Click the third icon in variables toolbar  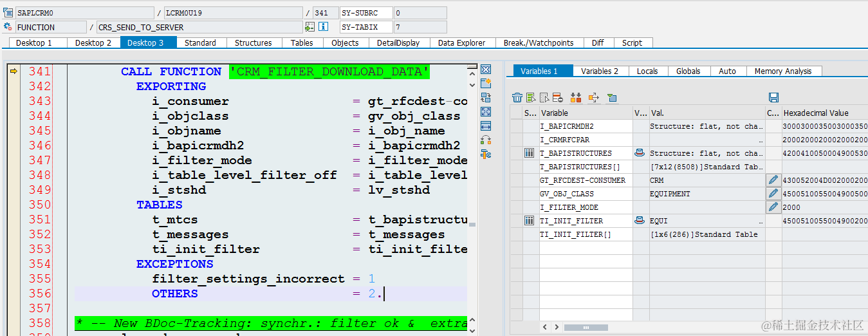click(544, 97)
